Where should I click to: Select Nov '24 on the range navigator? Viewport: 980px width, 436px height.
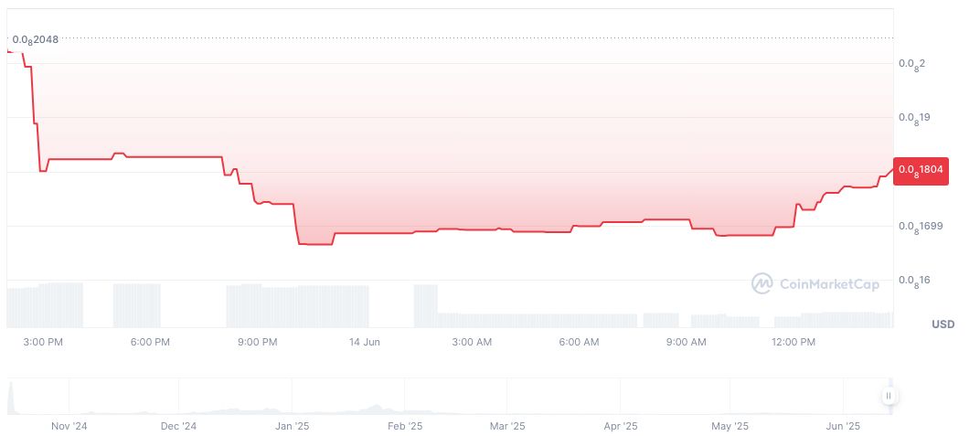point(69,426)
